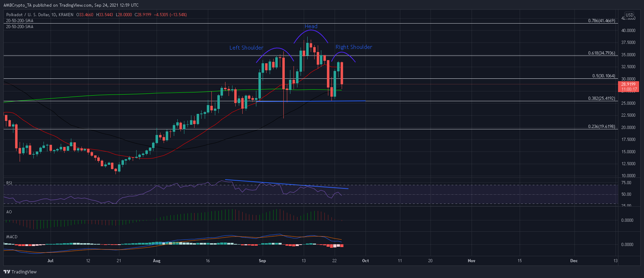644x278 pixels.
Task: Click the TradingView logo at bottom left
Action: pos(20,272)
